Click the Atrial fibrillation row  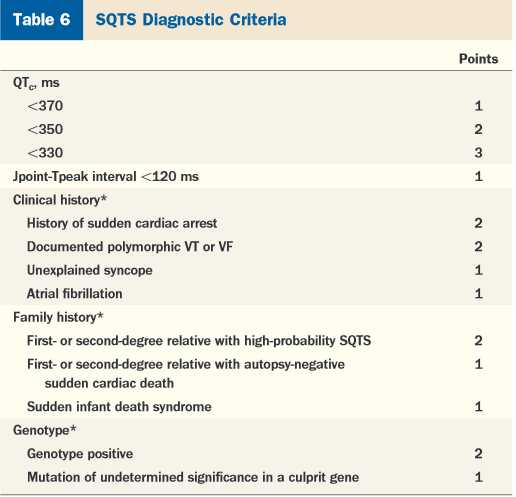pyautogui.click(x=256, y=294)
